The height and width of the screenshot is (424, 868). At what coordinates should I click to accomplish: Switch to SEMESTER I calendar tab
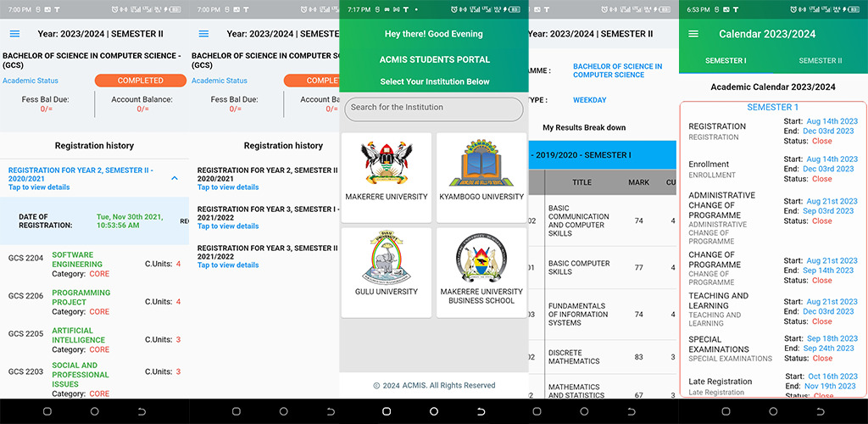coord(726,60)
